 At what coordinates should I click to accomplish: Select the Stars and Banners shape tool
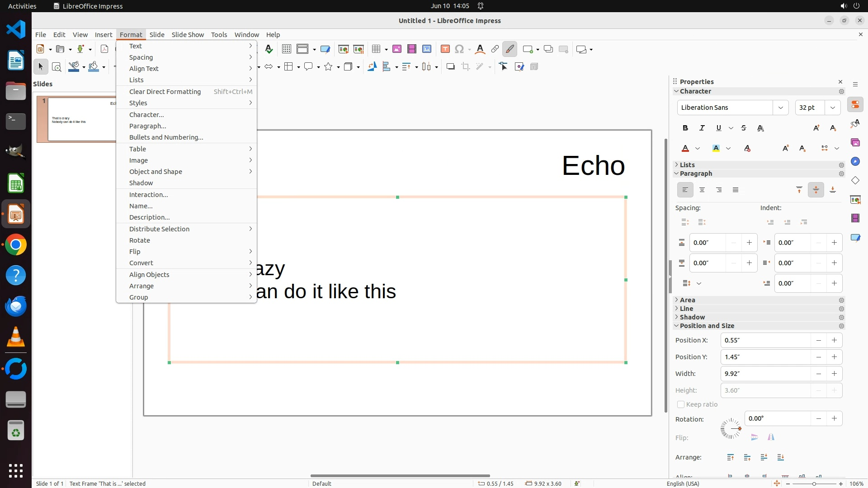pos(329,67)
